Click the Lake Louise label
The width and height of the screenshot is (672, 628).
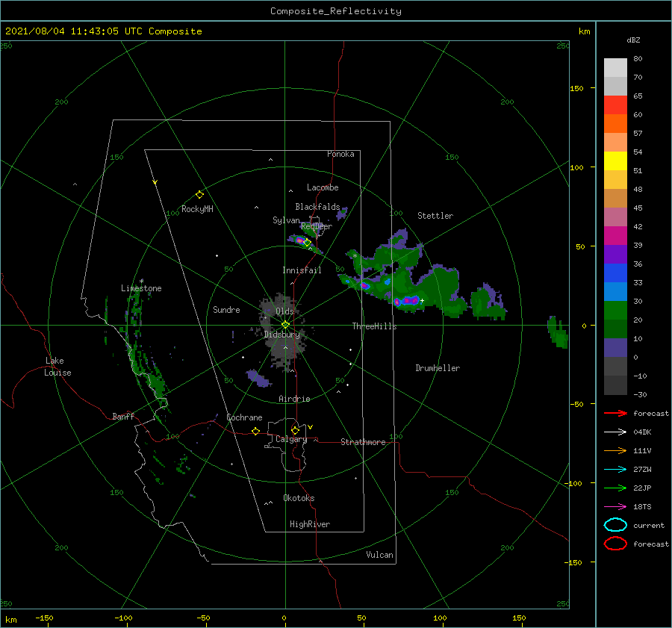(57, 367)
